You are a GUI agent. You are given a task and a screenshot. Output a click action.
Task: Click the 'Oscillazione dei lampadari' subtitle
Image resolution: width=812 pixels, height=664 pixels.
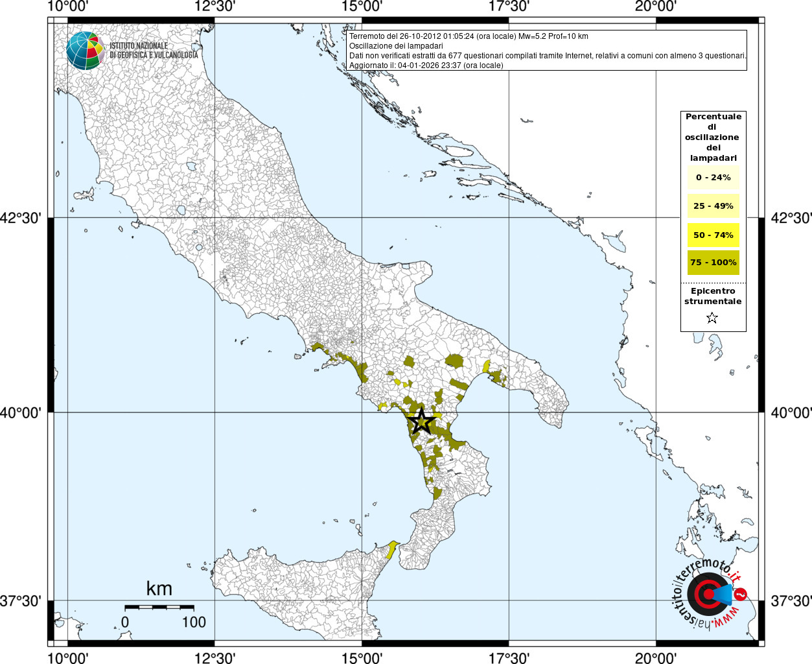pyautogui.click(x=396, y=46)
